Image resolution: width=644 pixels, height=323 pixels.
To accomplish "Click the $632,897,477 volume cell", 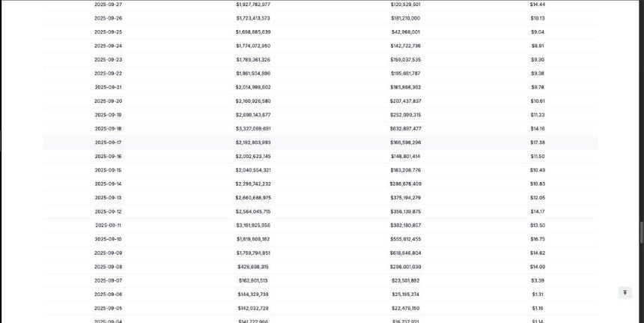I will click(x=406, y=129).
